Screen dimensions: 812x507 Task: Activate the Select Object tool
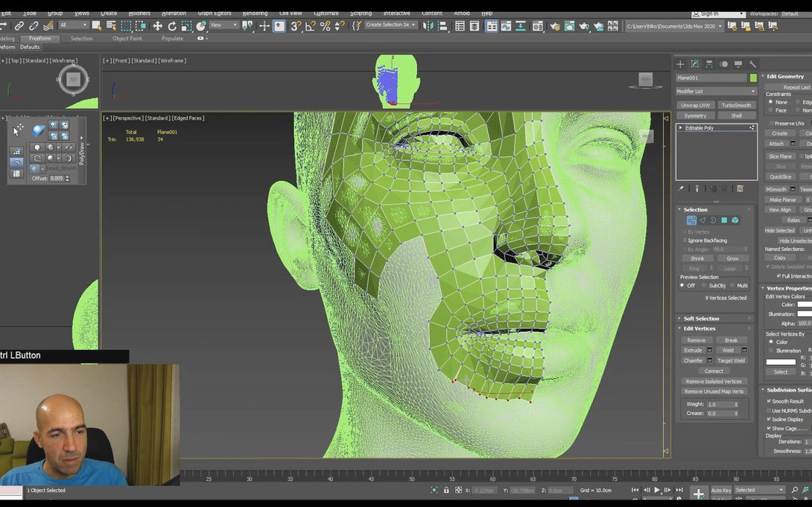pos(96,25)
